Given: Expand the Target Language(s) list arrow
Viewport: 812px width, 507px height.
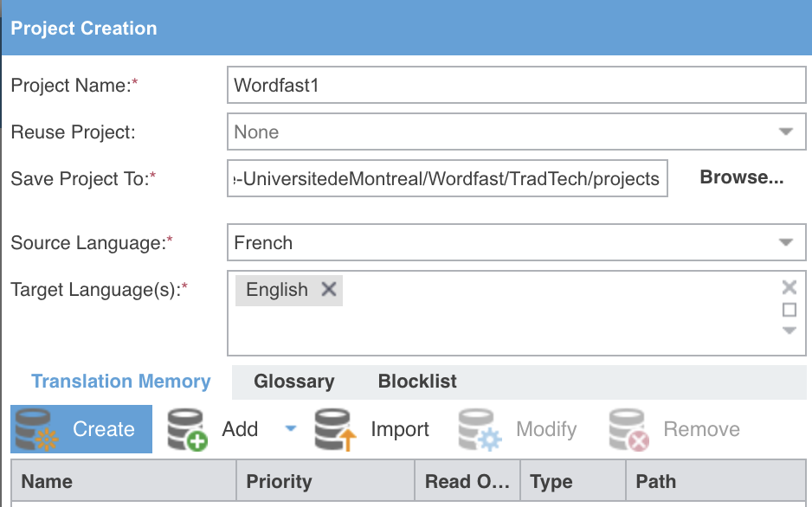Looking at the screenshot, I should (x=789, y=331).
